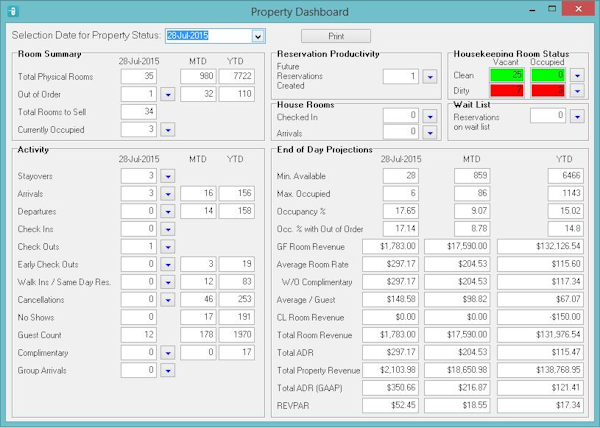
Task: Show Cancellations detail via arrow button
Action: click(168, 298)
